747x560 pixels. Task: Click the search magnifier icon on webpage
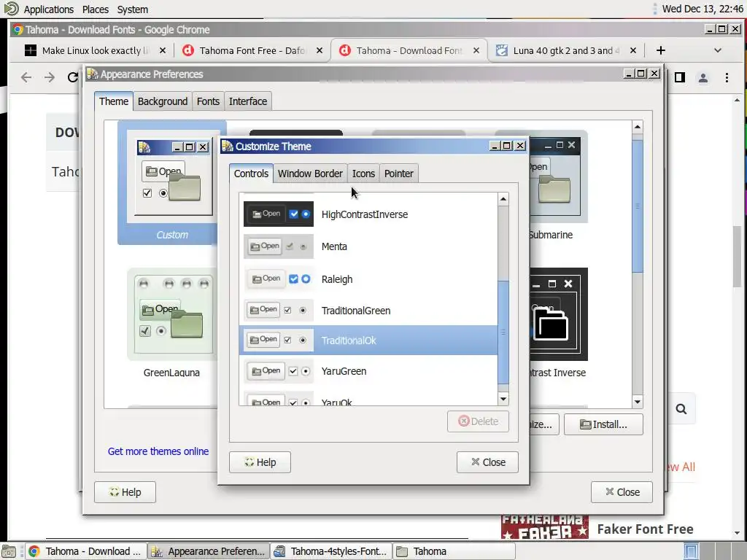(x=681, y=409)
